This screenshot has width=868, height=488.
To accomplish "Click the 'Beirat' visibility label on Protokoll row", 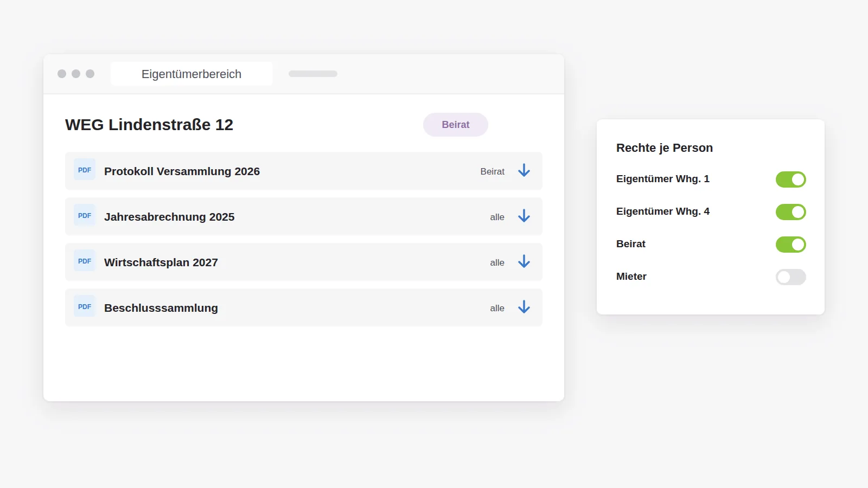I will [x=493, y=171].
